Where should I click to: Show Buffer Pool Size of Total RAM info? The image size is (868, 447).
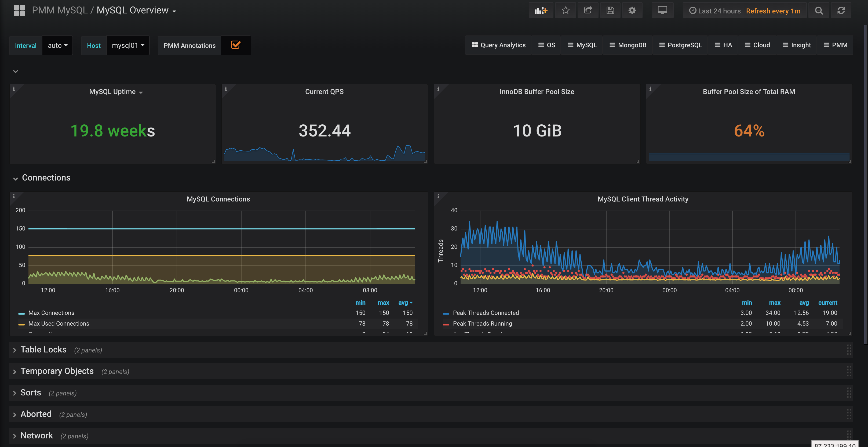coord(650,89)
